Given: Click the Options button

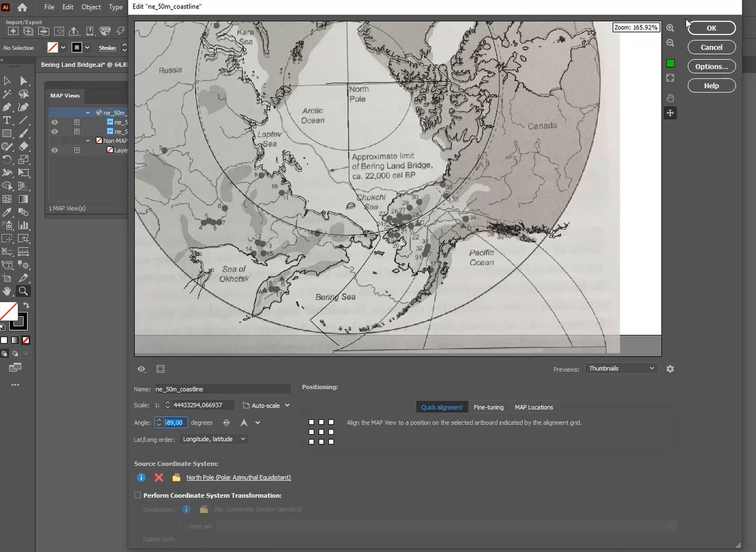Looking at the screenshot, I should coord(711,66).
